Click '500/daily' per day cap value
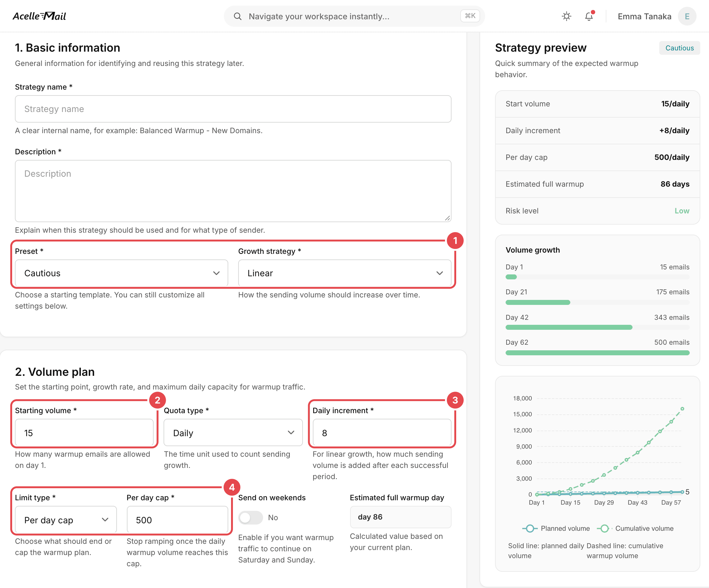The width and height of the screenshot is (709, 588). click(x=671, y=157)
